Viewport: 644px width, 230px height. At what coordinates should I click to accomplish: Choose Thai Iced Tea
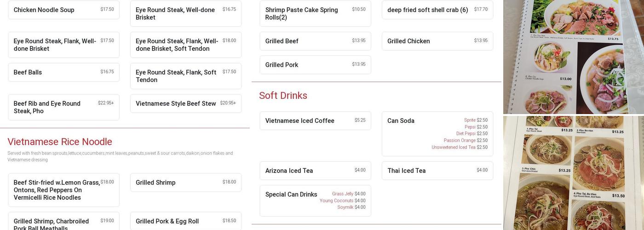437,171
